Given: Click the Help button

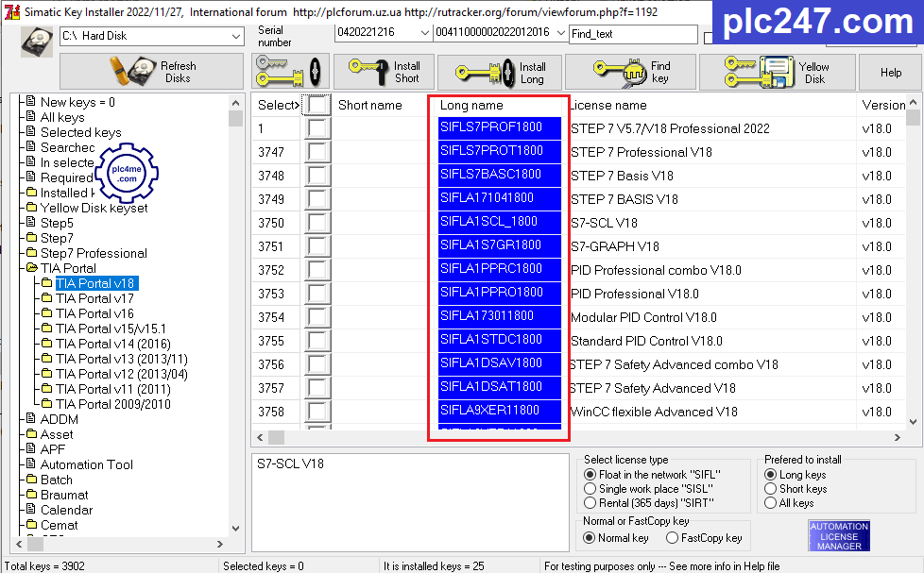Looking at the screenshot, I should [x=891, y=73].
